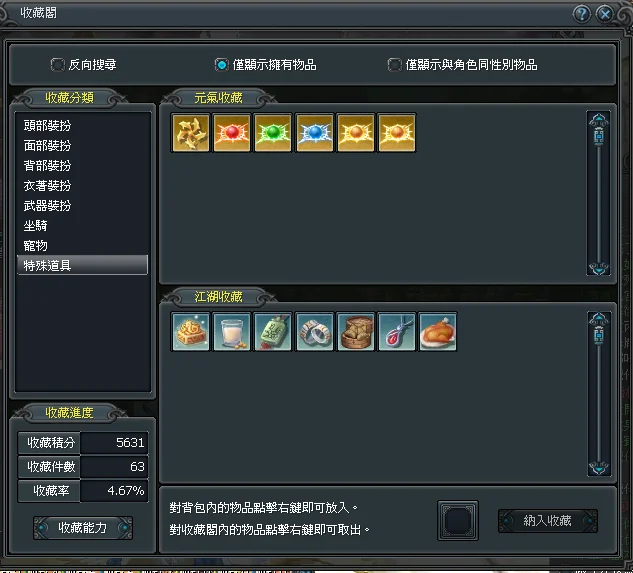Select the blue orb vitality item
This screenshot has width=633, height=573.
tap(314, 132)
